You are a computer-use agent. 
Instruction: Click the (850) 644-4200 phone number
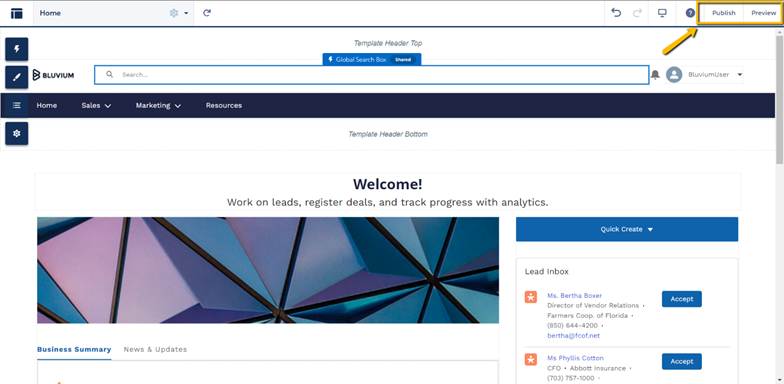(572, 326)
